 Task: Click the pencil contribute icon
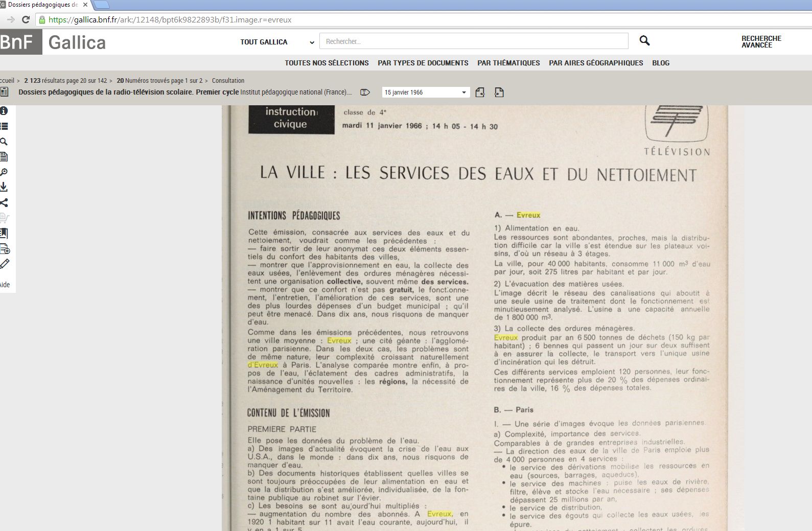(4, 264)
